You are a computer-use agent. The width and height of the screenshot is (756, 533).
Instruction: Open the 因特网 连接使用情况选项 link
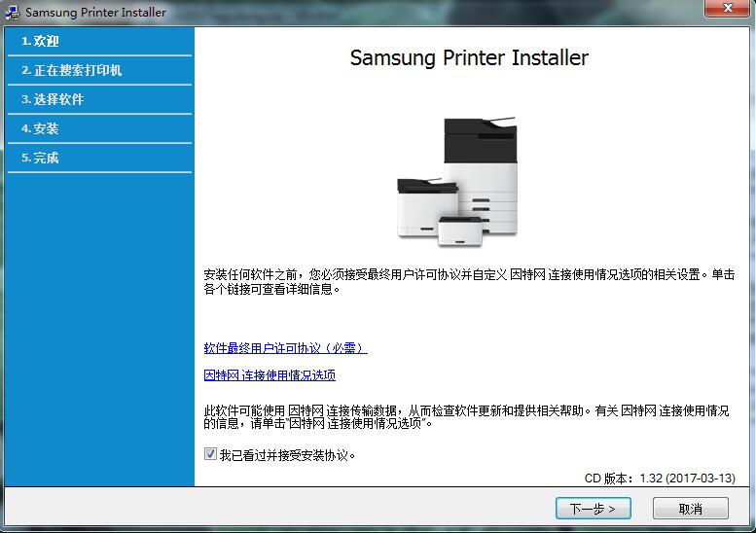point(270,375)
